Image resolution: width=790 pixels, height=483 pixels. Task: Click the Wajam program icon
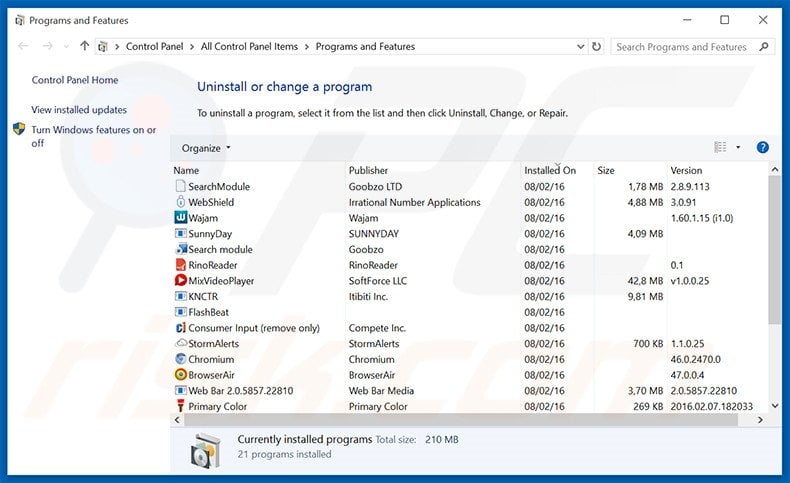pos(180,218)
